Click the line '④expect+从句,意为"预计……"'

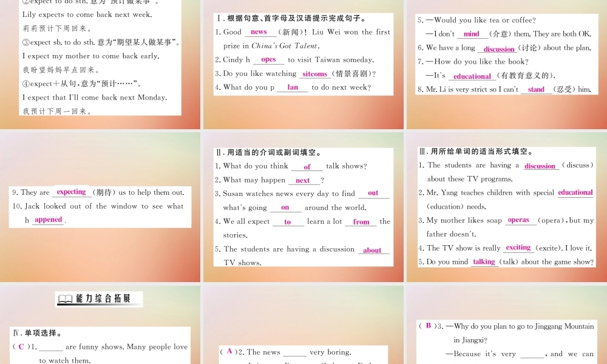click(x=83, y=84)
